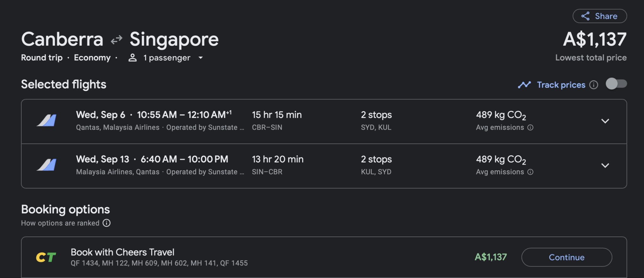Click the round-trip arrows between Canberra and Singapore

pos(117,40)
